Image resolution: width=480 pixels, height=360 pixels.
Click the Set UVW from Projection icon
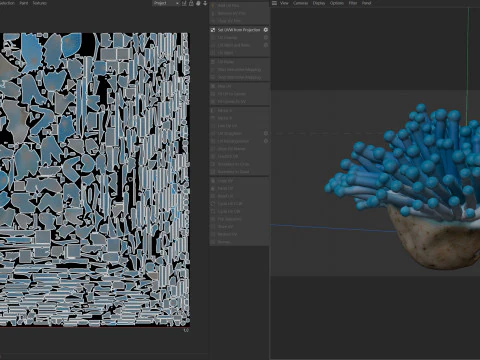click(213, 30)
